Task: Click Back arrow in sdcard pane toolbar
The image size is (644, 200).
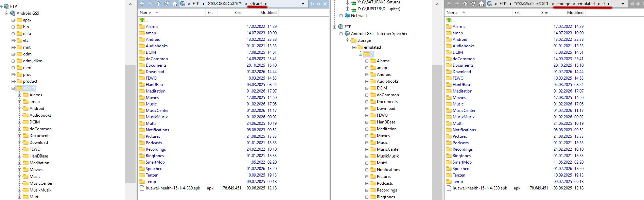Action: point(142,4)
